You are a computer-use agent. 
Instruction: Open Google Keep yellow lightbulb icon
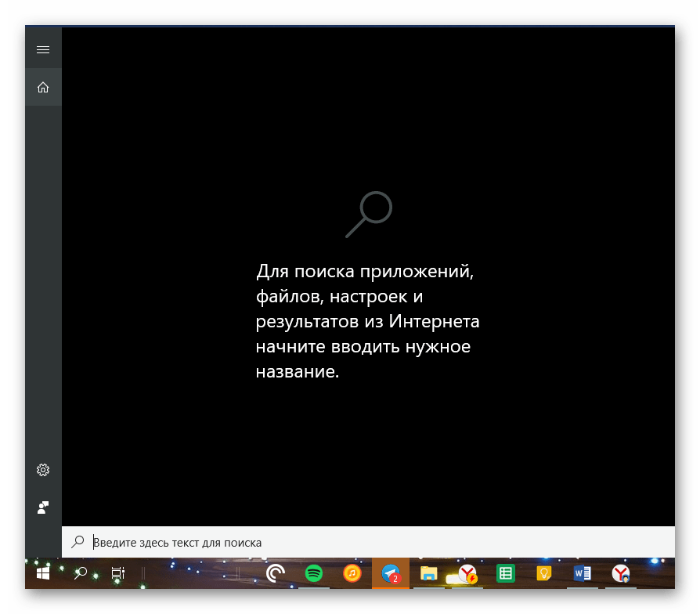pyautogui.click(x=543, y=574)
